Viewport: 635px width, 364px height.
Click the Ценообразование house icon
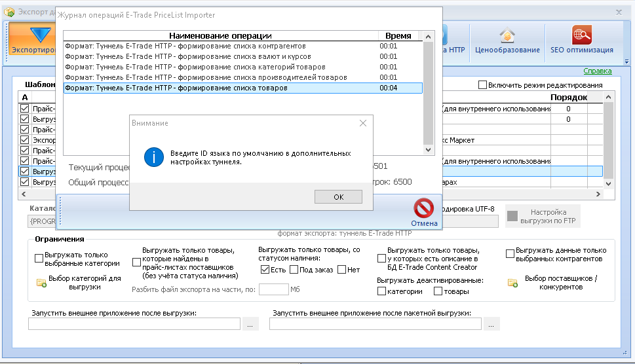507,35
